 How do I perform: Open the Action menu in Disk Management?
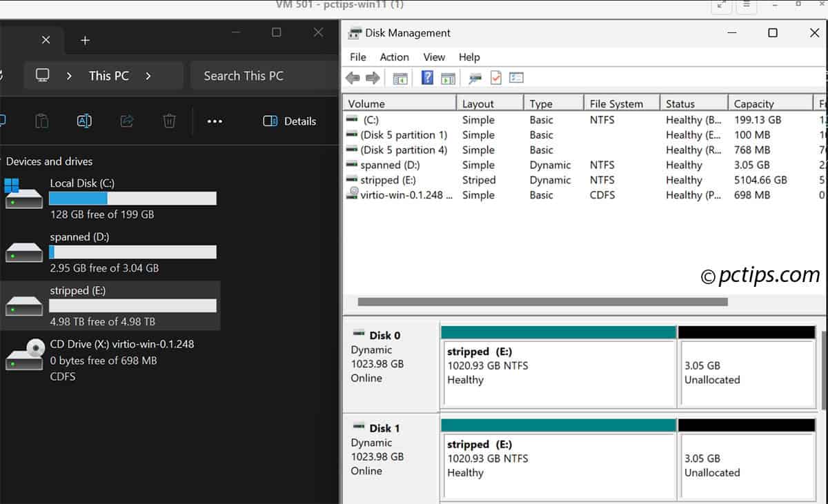coord(394,57)
